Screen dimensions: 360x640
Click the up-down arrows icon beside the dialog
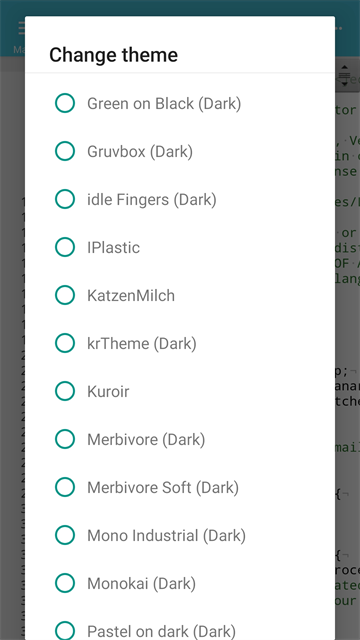(x=344, y=76)
